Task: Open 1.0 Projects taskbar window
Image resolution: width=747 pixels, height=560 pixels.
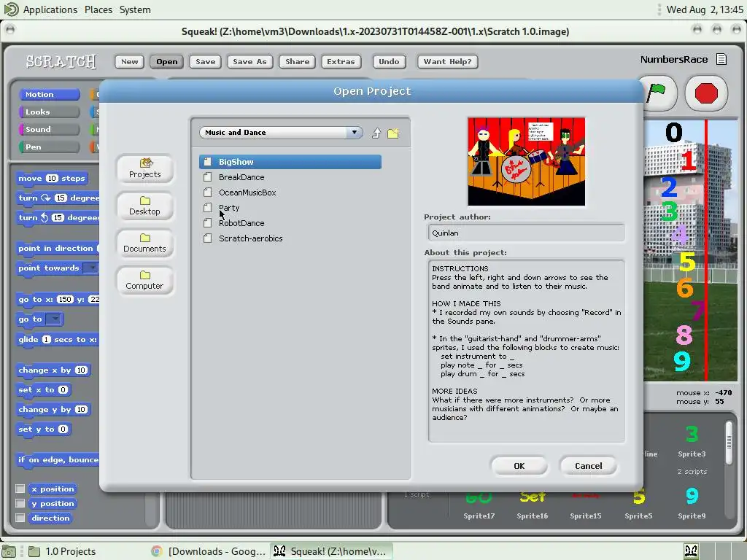Action: (62, 551)
